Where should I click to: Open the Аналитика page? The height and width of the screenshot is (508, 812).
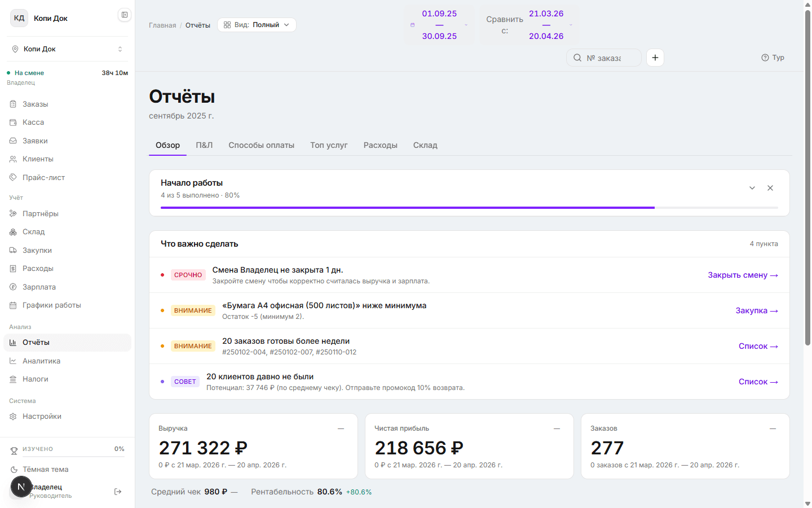click(x=68, y=361)
